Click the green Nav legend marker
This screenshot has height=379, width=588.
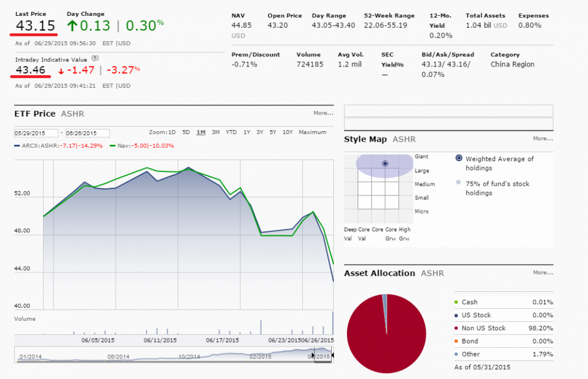point(113,145)
